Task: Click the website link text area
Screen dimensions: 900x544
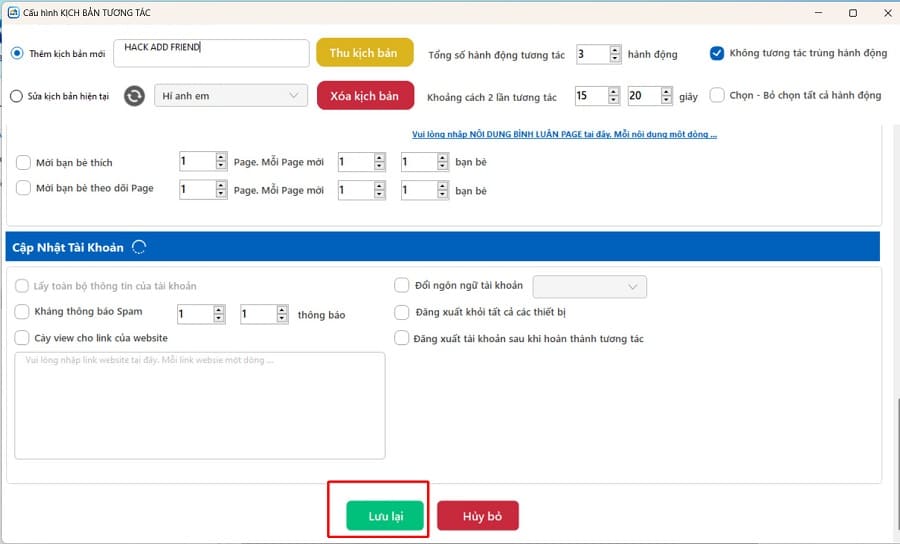Action: pos(200,405)
